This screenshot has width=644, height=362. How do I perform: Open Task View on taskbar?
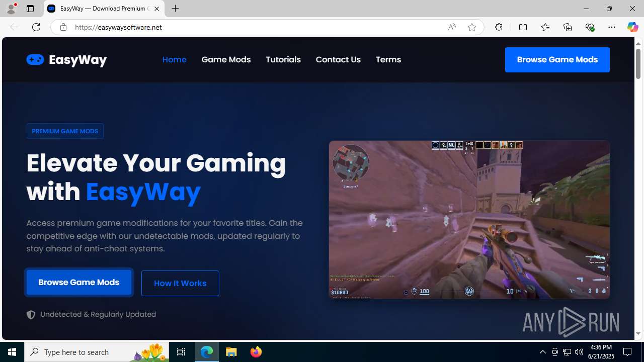coord(181,352)
